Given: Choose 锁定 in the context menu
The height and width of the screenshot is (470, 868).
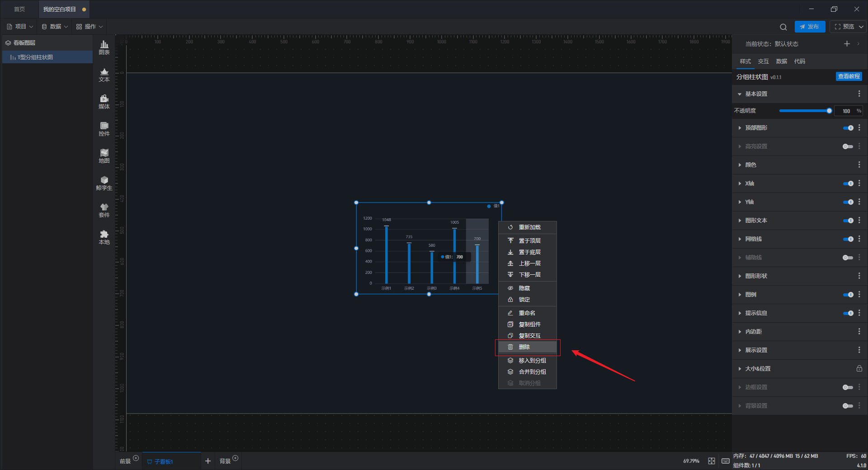Looking at the screenshot, I should [x=528, y=300].
